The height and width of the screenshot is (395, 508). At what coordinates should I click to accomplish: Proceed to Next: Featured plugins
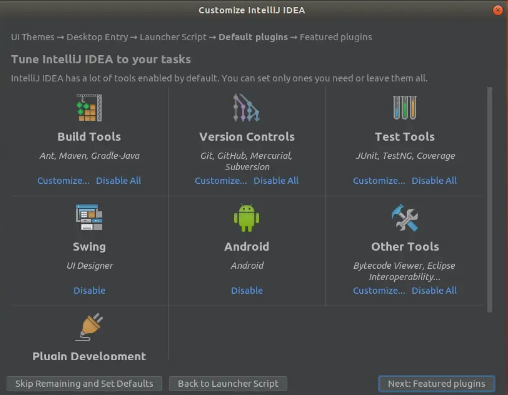coord(436,384)
